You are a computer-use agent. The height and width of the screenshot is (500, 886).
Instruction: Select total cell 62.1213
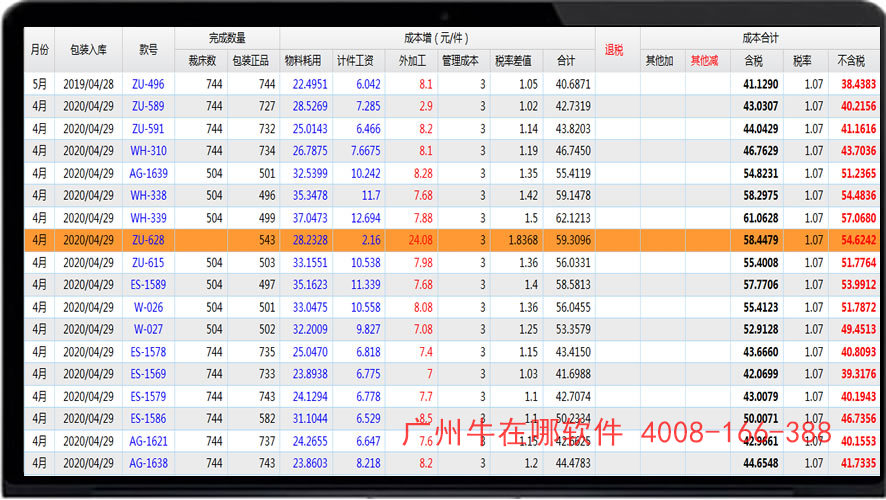pyautogui.click(x=573, y=218)
